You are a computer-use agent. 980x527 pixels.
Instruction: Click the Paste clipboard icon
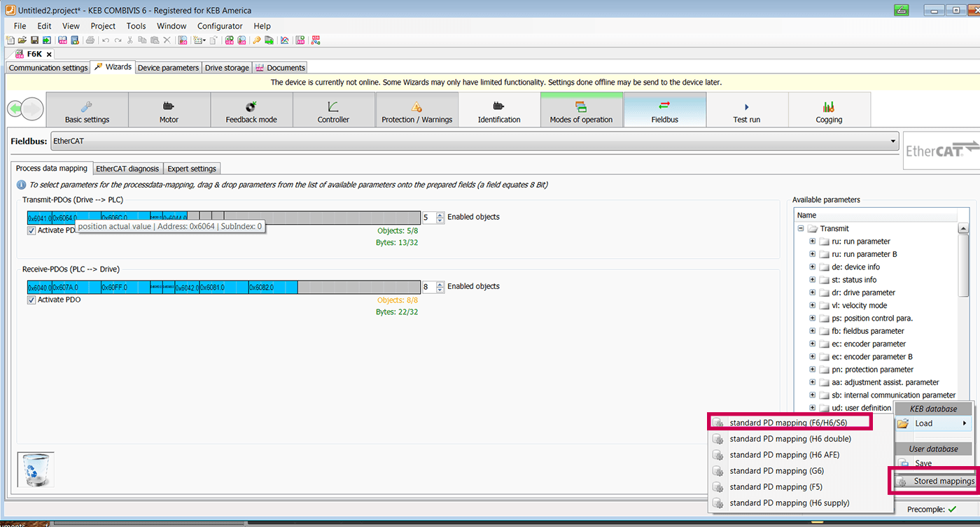[x=155, y=40]
